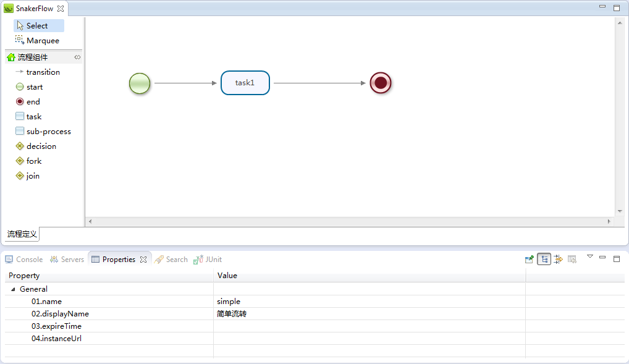
Task: Click the red end node on canvas
Action: pyautogui.click(x=380, y=83)
